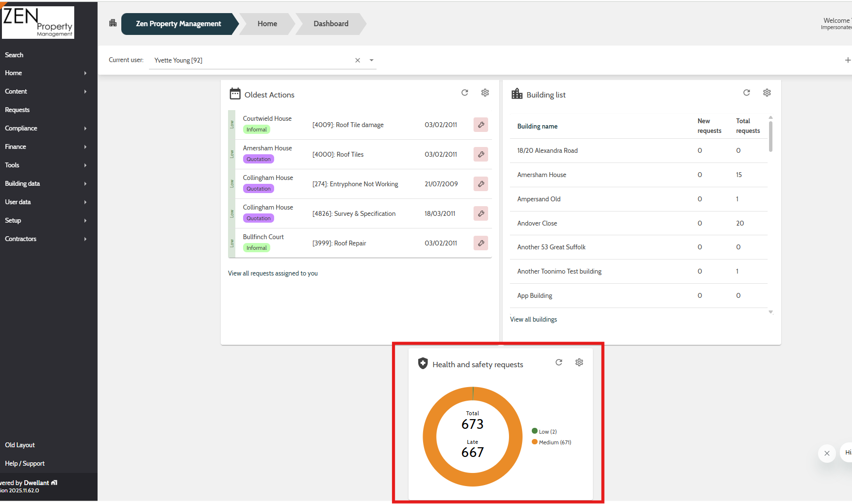Viewport: 852px width, 504px height.
Task: Open Health and safety requests settings
Action: (579, 362)
